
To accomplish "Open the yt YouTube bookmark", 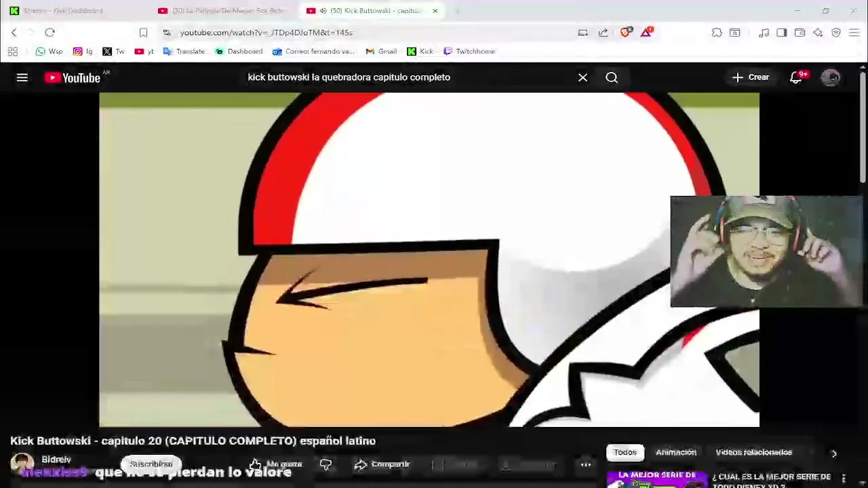I will click(144, 52).
